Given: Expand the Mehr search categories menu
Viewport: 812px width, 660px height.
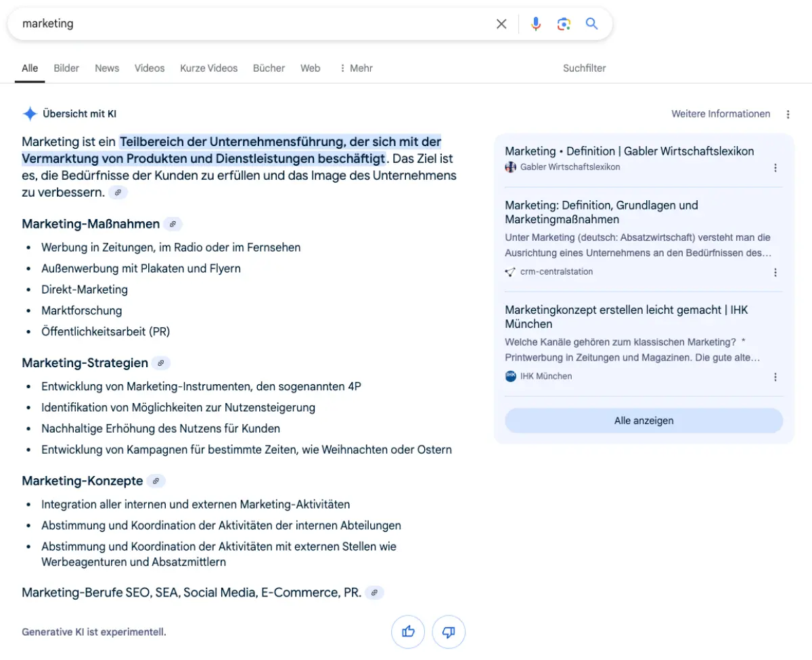Looking at the screenshot, I should click(x=356, y=68).
